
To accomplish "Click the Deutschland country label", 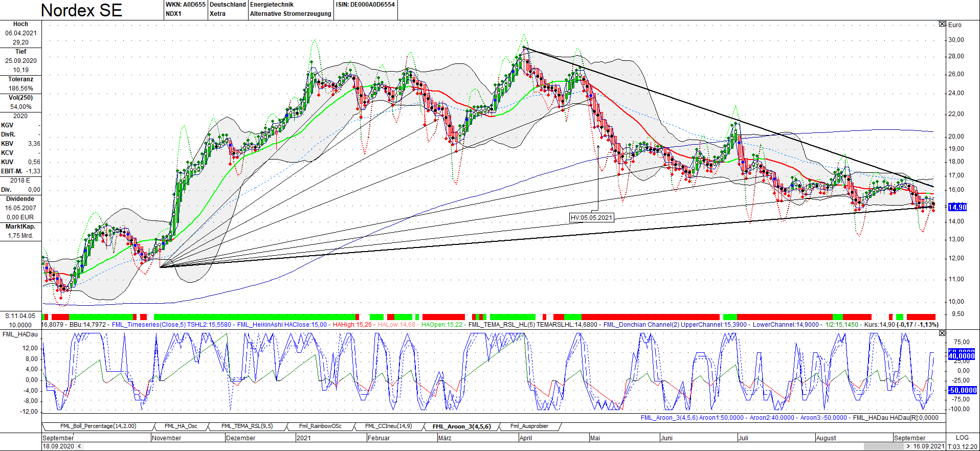I will tap(228, 5).
